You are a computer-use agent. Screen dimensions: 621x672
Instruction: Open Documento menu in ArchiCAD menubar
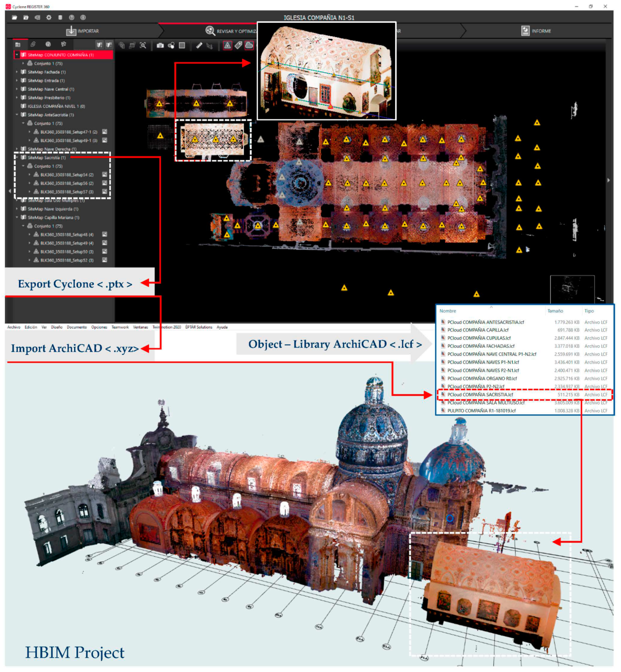[77, 327]
